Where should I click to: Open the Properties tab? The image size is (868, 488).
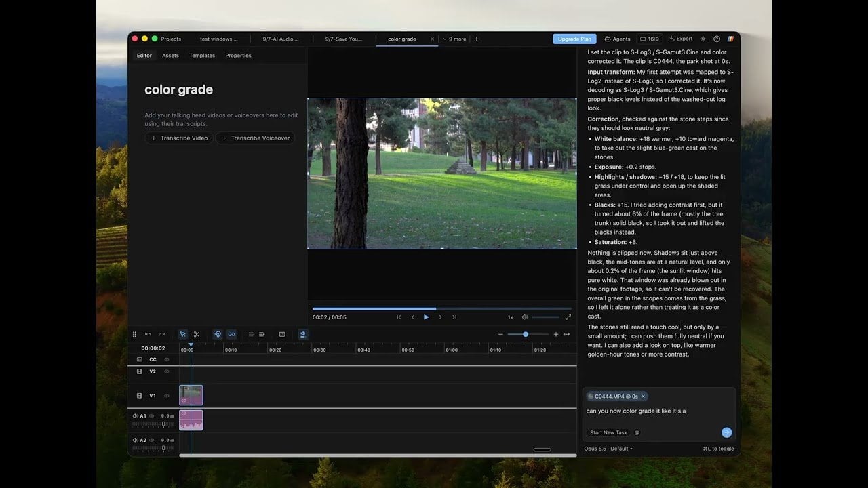tap(238, 56)
